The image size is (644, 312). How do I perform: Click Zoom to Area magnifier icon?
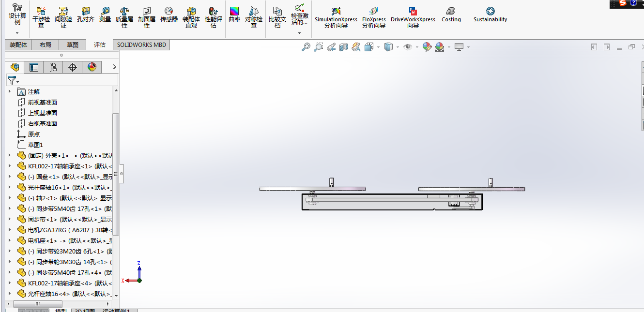click(x=319, y=47)
